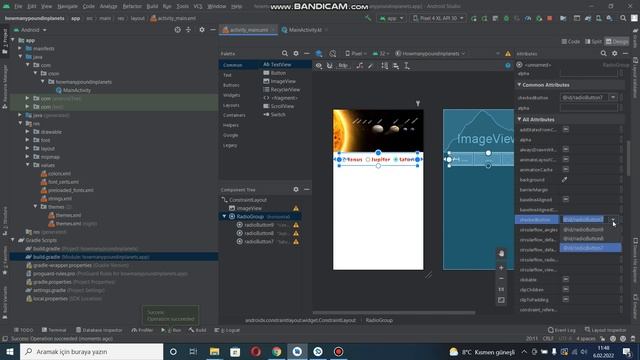640x360 pixels.
Task: Zoom in with plus button
Action: 501,268
